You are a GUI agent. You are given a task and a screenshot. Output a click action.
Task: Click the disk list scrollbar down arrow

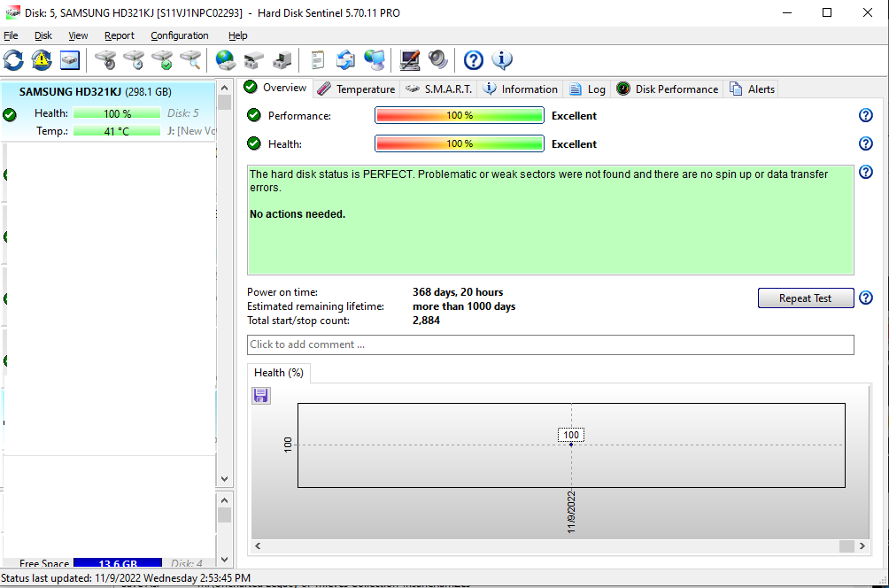pos(225,479)
